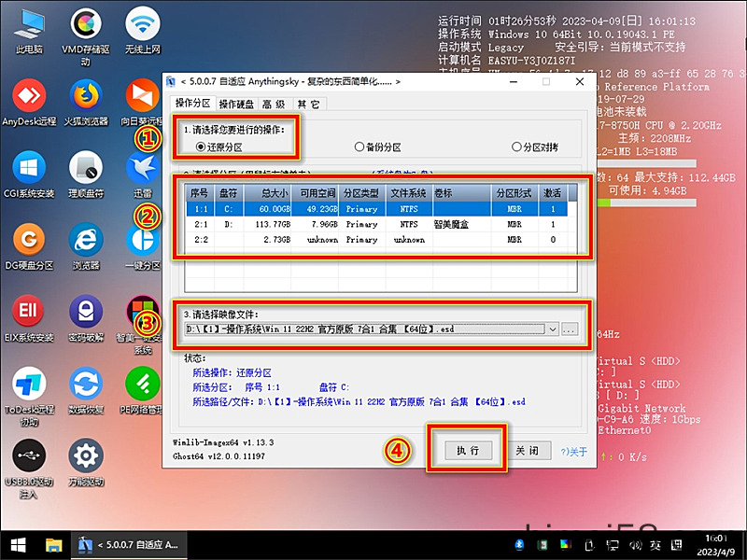
Task: Click the ... browse image file button
Action: [x=570, y=329]
